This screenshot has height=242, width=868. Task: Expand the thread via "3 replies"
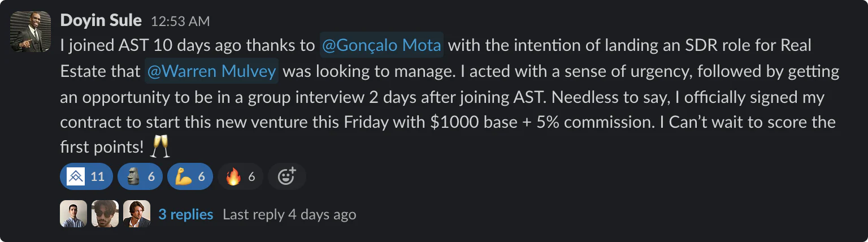click(x=185, y=214)
